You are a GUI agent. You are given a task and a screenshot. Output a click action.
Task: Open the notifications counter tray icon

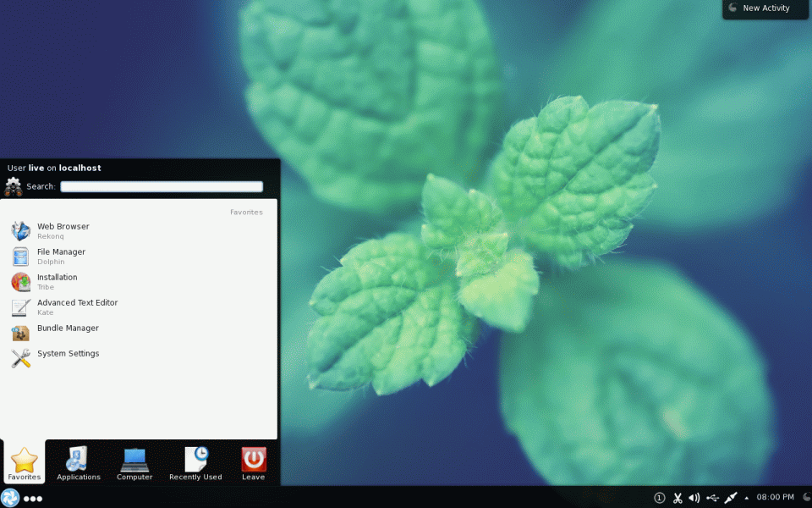pyautogui.click(x=659, y=498)
